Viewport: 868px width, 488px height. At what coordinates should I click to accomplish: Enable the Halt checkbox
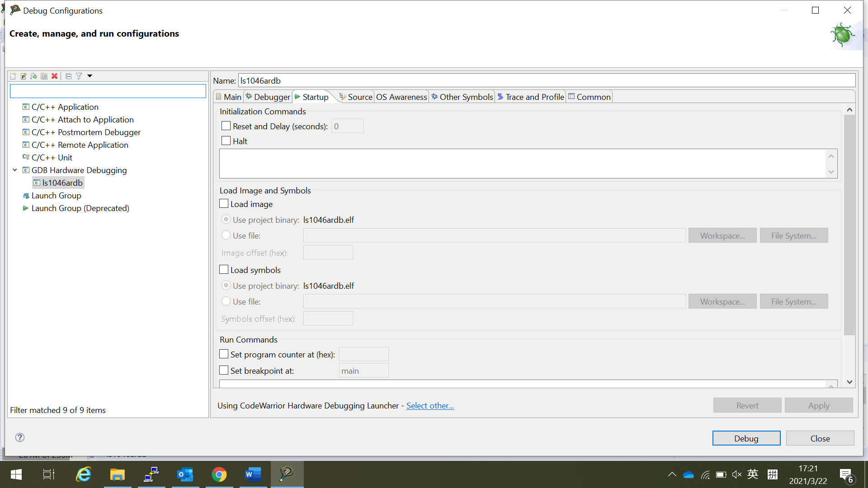226,141
